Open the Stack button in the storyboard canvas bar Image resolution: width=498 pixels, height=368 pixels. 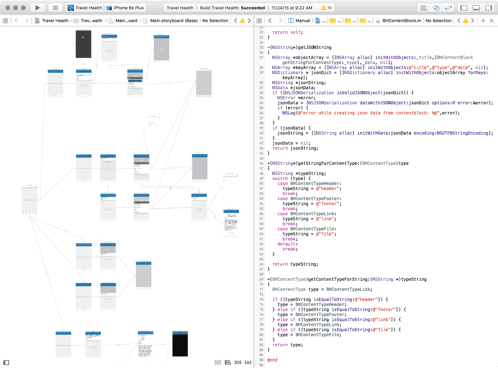[218, 362]
